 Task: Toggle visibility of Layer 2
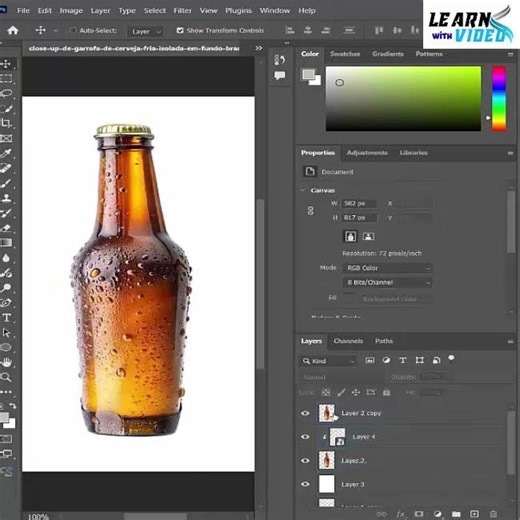click(x=305, y=460)
